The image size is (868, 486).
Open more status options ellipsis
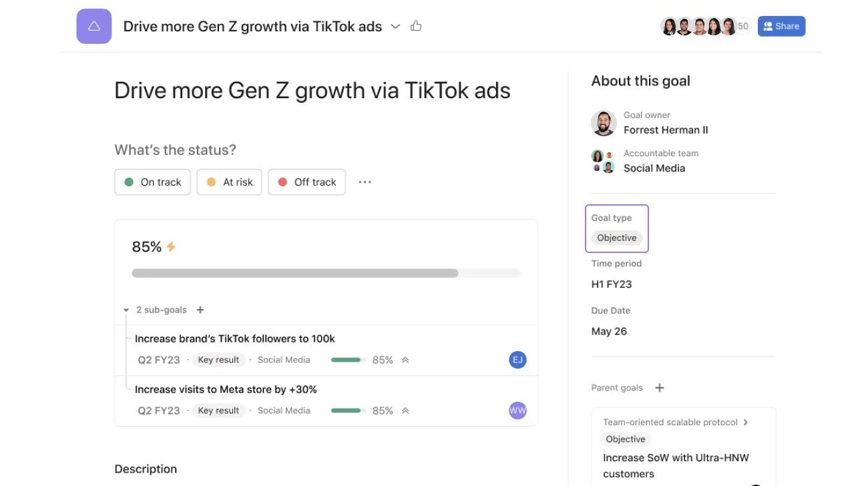365,182
